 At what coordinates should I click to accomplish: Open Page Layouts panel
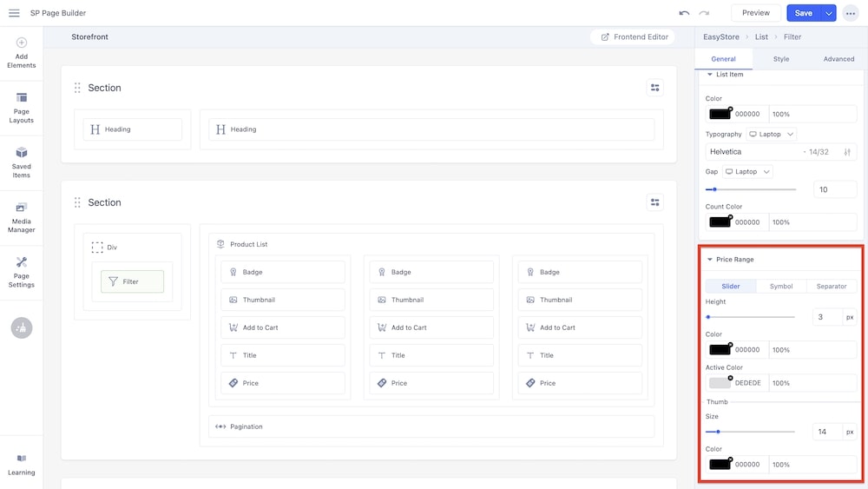tap(22, 107)
